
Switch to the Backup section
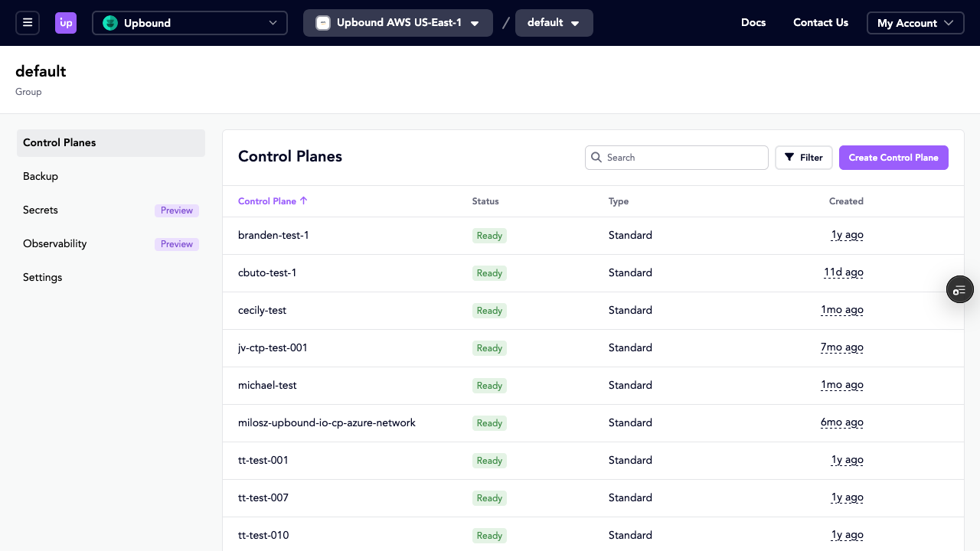tap(40, 176)
